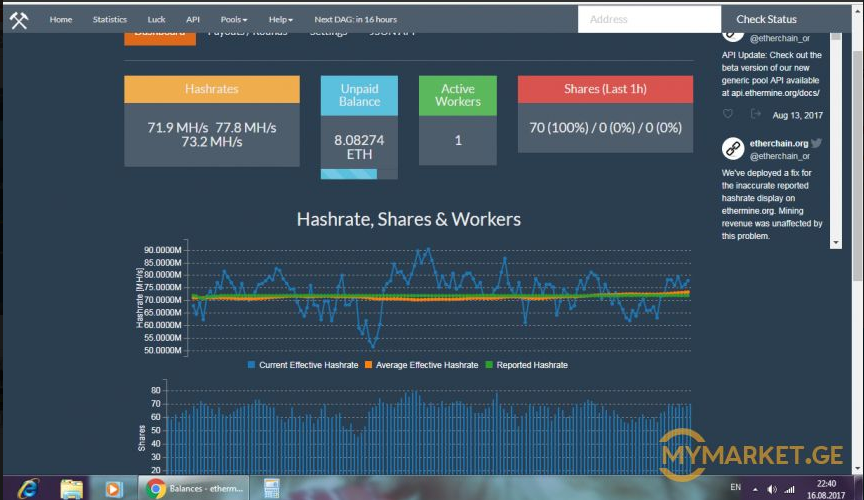The width and height of the screenshot is (864, 500).
Task: Expand the Pools dropdown menu
Action: 234,19
